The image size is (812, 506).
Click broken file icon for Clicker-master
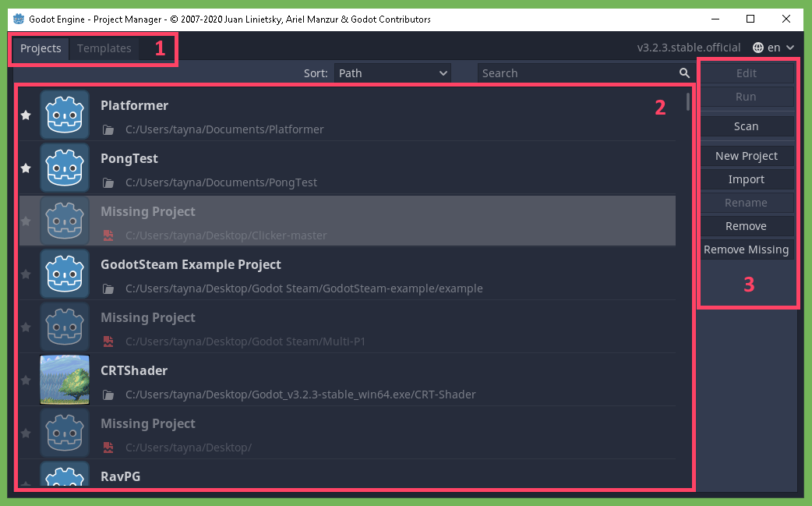click(108, 235)
